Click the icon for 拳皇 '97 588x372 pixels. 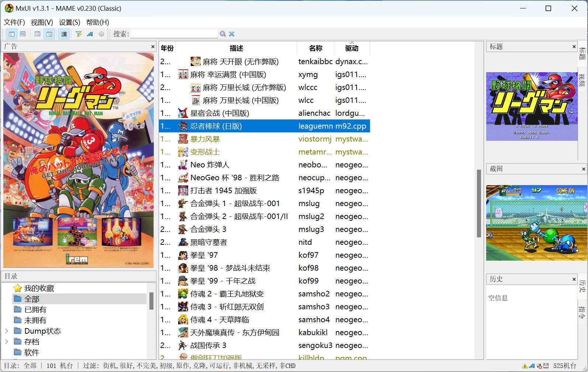pos(183,255)
